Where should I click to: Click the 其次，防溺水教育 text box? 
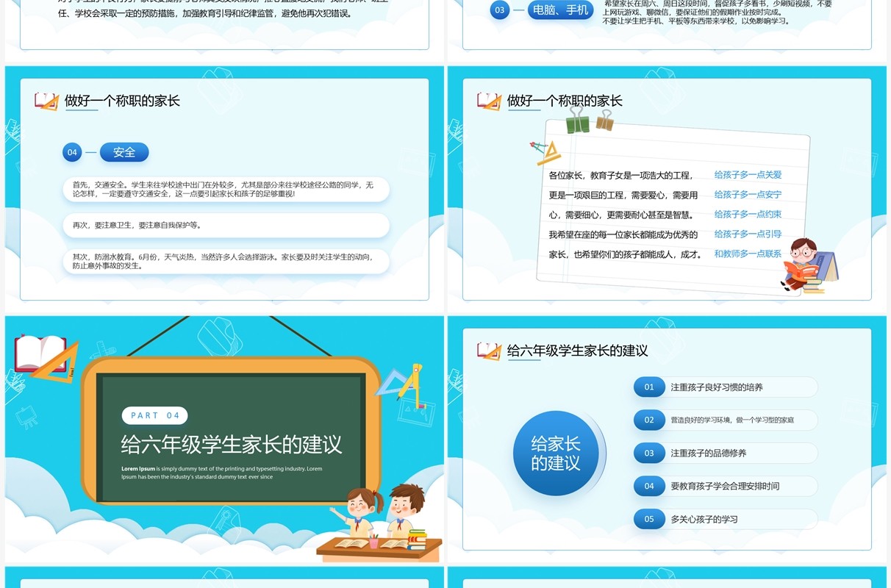coord(226,261)
